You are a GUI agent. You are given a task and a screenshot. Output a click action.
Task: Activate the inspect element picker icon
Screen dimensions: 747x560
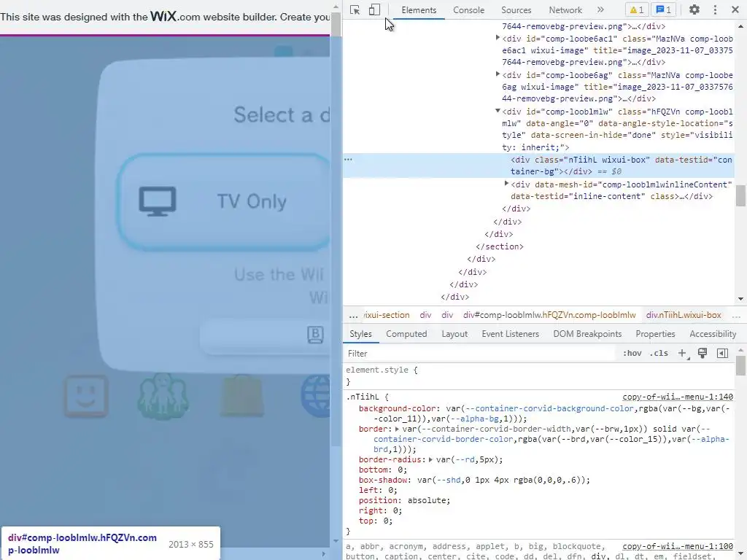(355, 10)
